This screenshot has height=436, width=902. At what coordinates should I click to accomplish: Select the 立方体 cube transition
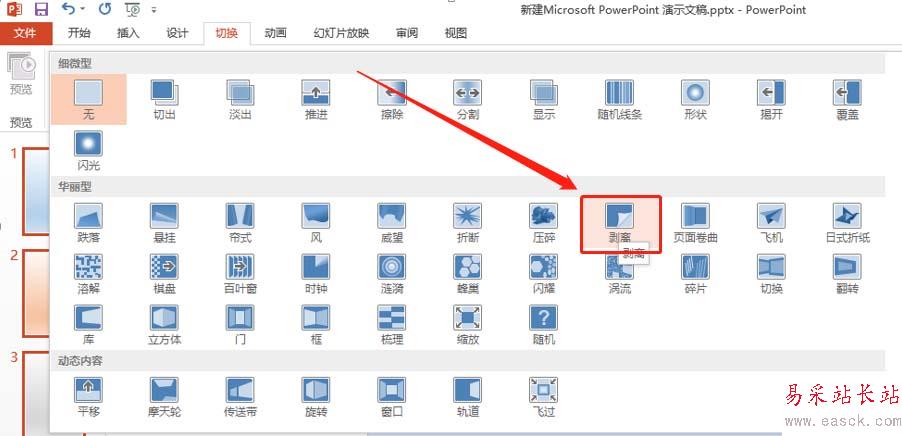165,324
